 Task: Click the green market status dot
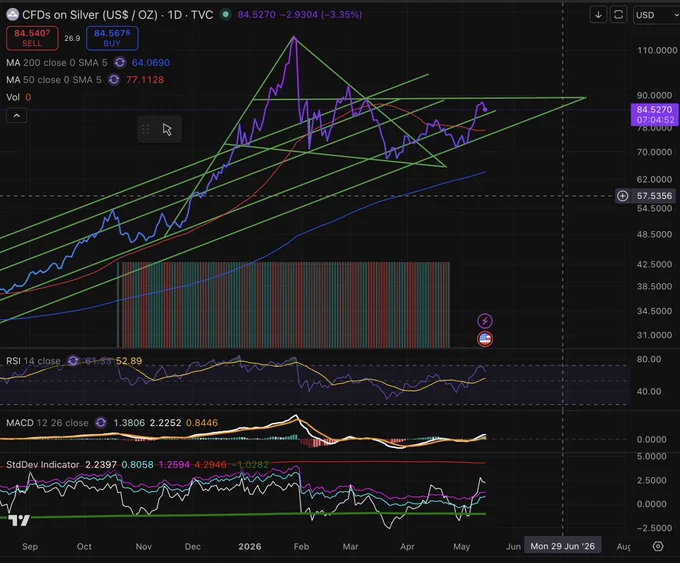click(x=225, y=14)
